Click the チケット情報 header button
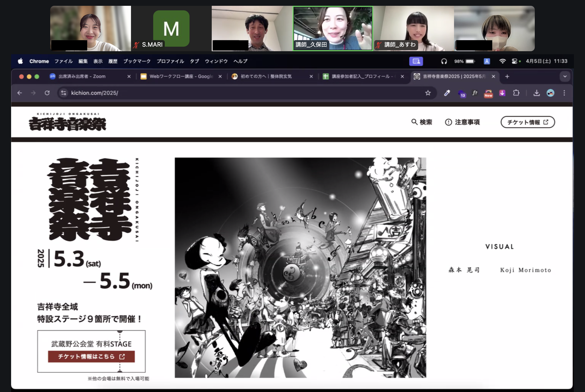Image resolution: width=585 pixels, height=392 pixels. [x=528, y=122]
